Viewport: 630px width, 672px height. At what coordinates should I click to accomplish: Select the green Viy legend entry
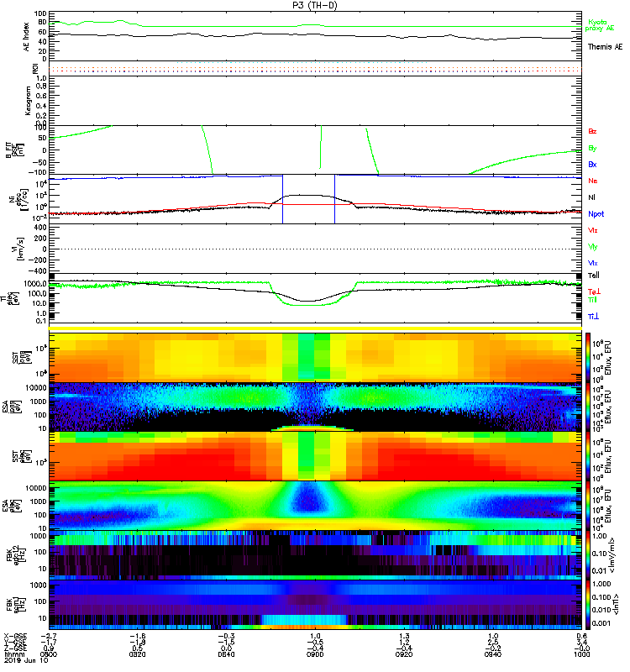pos(592,247)
